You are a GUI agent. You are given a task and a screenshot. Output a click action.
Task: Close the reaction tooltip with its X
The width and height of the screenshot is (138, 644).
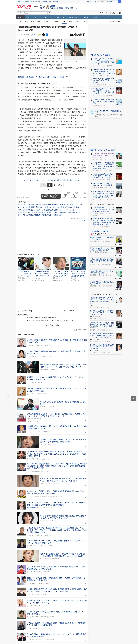60,195
